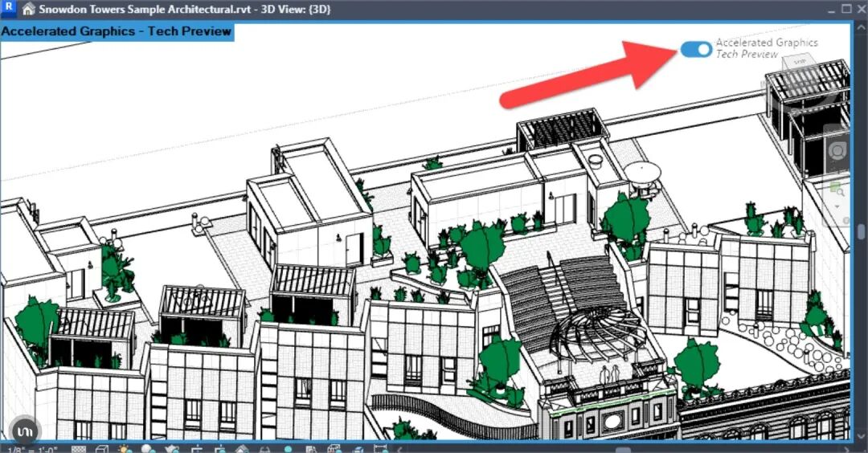The image size is (868, 453).
Task: Click the Accelerated Graphics - Tech Preview banner
Action: tap(117, 31)
